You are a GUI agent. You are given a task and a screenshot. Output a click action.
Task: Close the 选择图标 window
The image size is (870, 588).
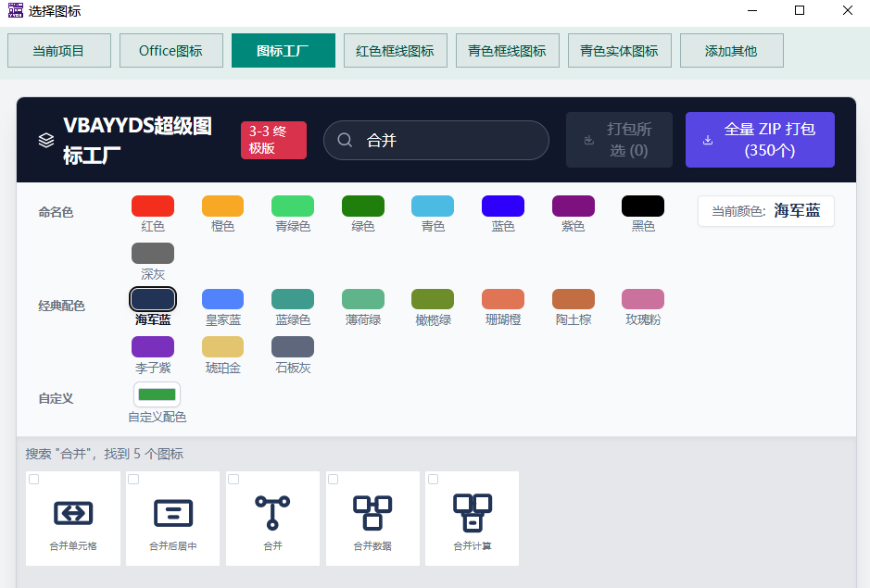847,10
